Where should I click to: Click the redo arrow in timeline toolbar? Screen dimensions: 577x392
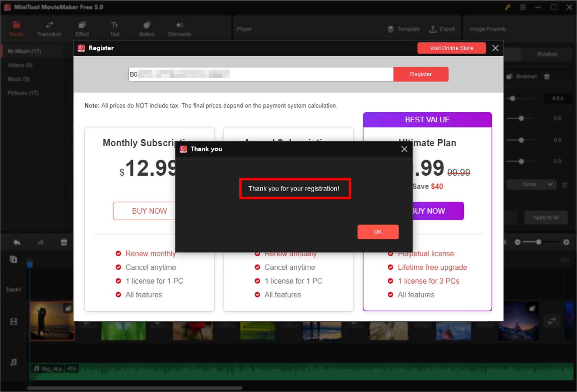click(40, 242)
